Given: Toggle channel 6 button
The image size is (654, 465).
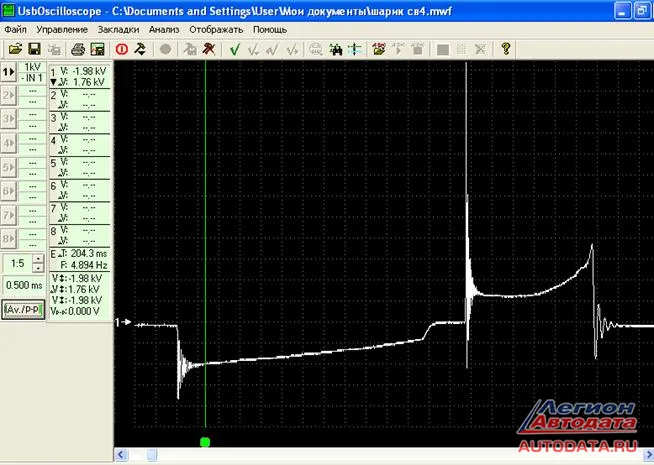Looking at the screenshot, I should point(8,191).
